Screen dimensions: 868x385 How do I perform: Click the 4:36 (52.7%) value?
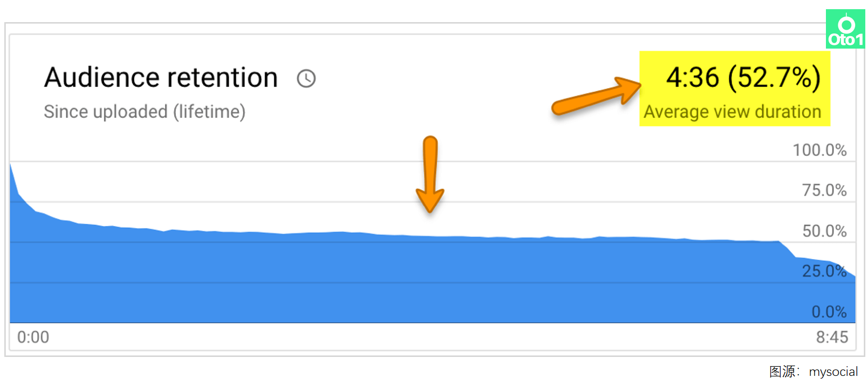(742, 78)
